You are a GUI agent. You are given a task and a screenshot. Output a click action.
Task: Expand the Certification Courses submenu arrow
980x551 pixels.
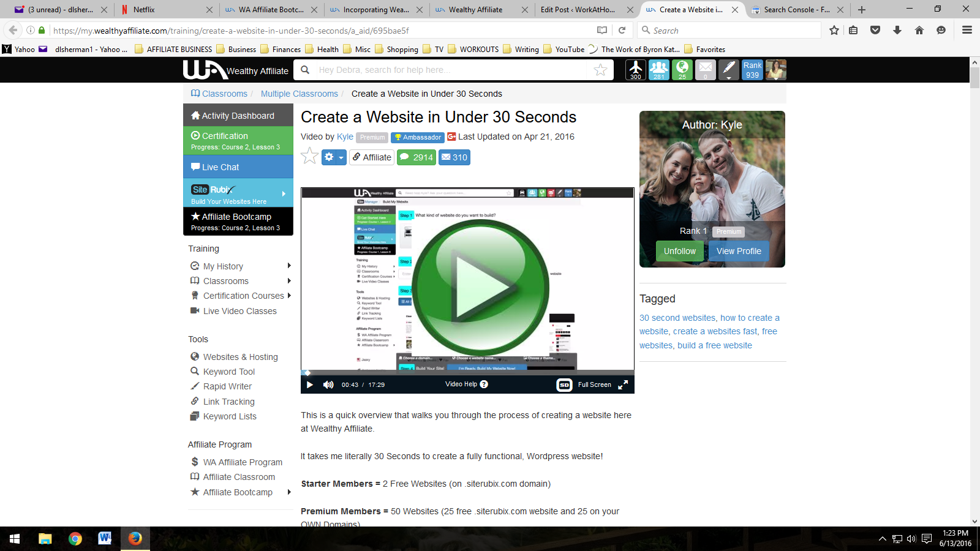point(289,295)
